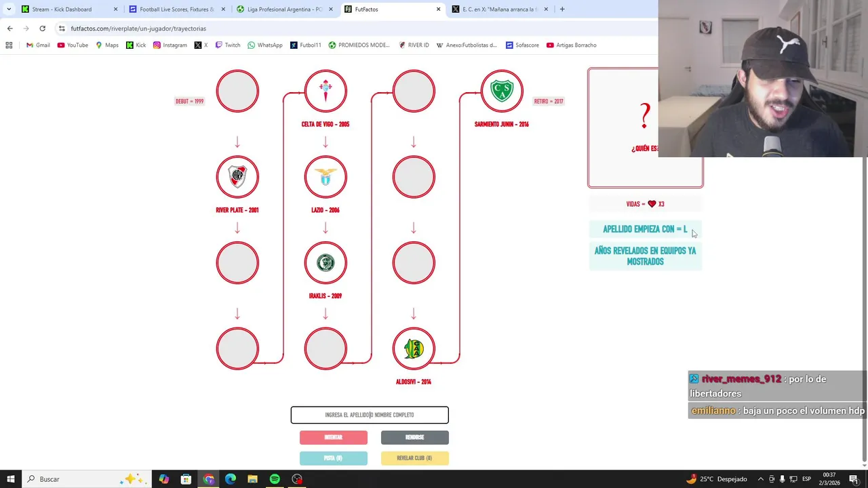Screen dimensions: 868x488
Task: Select the hidden circle below Iraklis
Action: [x=325, y=348]
